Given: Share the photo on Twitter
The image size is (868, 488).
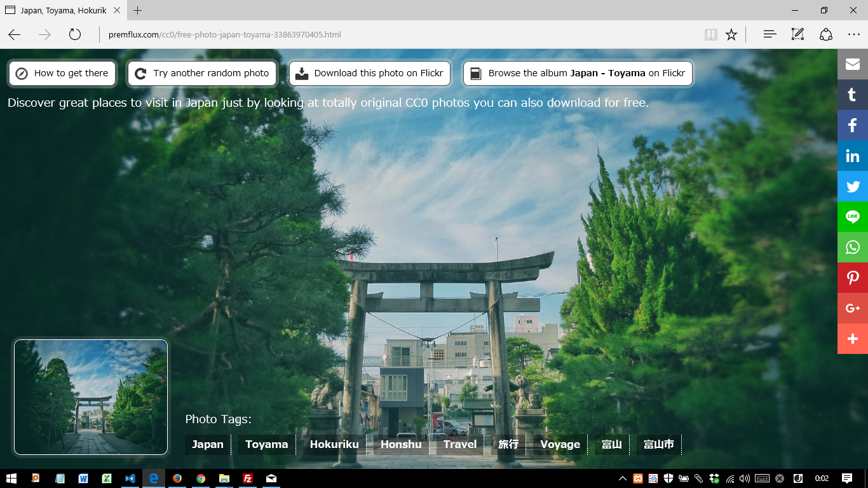Looking at the screenshot, I should pyautogui.click(x=852, y=186).
